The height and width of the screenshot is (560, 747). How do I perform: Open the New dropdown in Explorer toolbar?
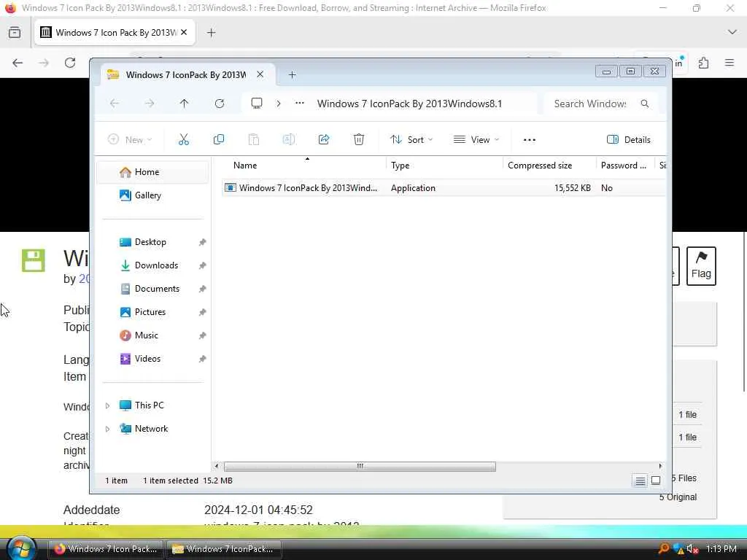(130, 139)
